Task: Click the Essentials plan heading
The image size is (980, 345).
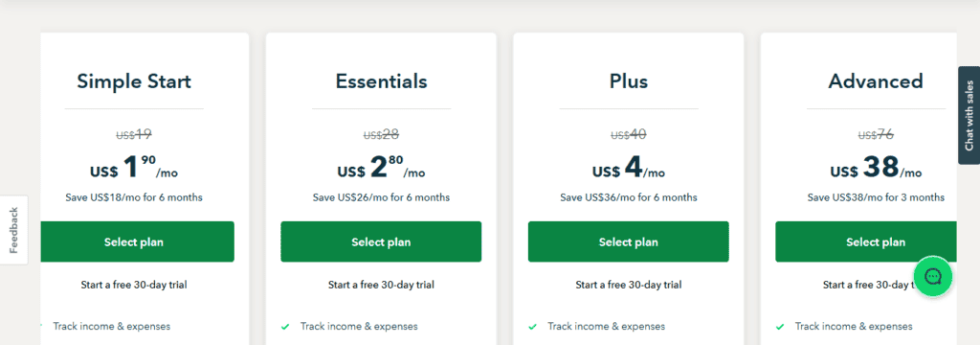Action: [x=381, y=81]
